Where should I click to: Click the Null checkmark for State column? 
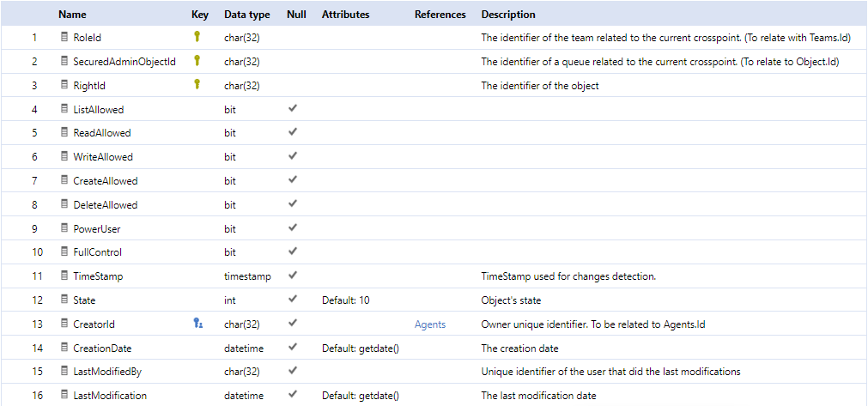(x=293, y=300)
